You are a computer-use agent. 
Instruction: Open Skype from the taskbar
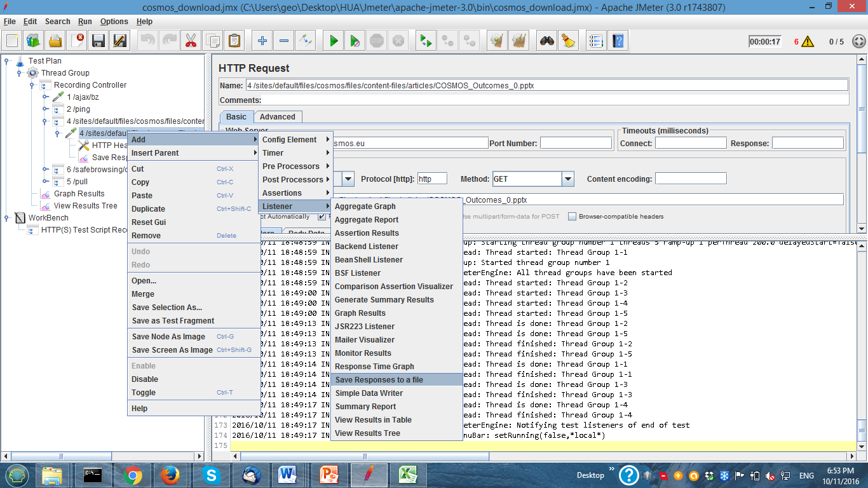click(211, 475)
